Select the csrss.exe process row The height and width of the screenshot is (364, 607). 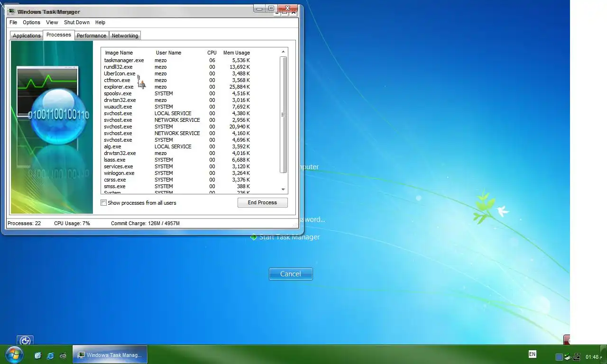pyautogui.click(x=177, y=180)
